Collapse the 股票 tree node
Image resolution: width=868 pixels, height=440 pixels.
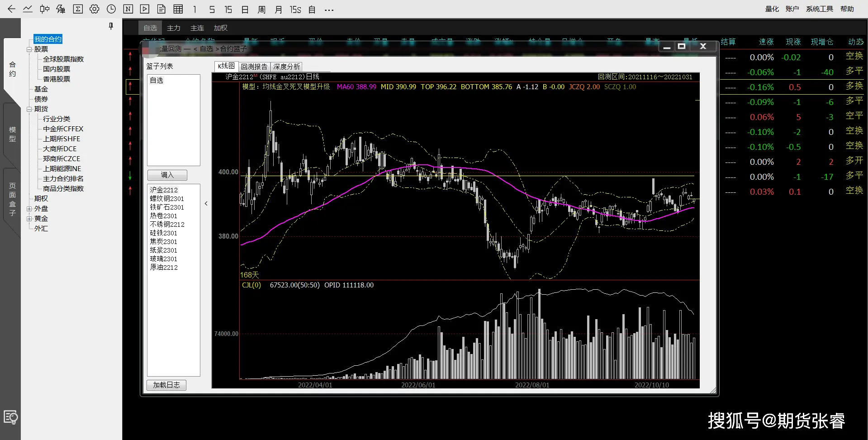click(29, 49)
